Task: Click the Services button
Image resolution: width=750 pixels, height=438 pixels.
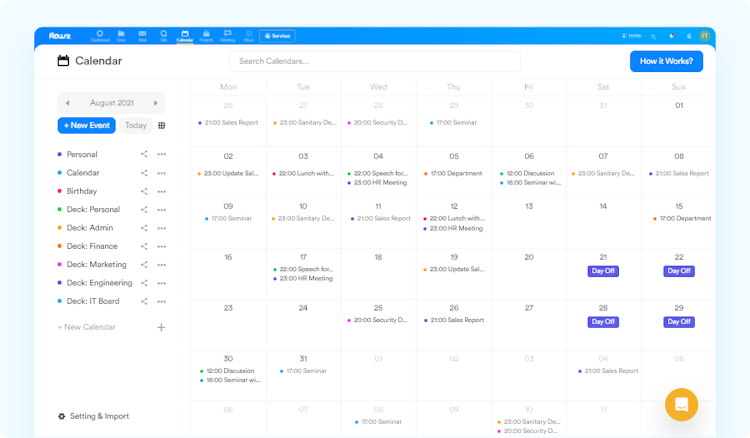Action: pos(277,36)
